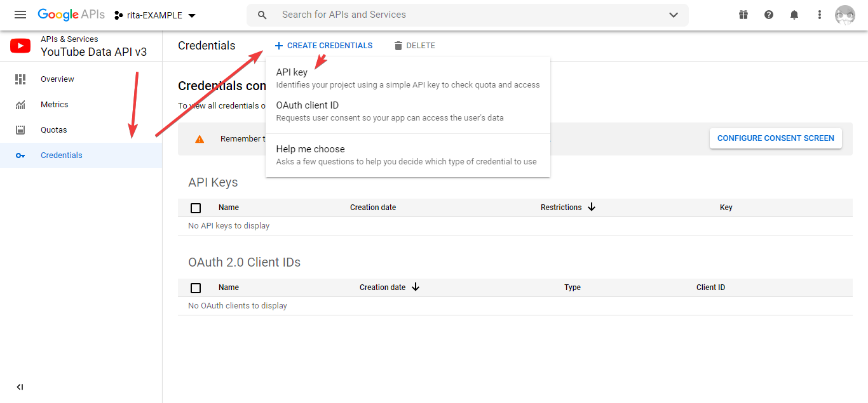Toggle select-all checkbox in OAuth Client IDs table

[196, 288]
